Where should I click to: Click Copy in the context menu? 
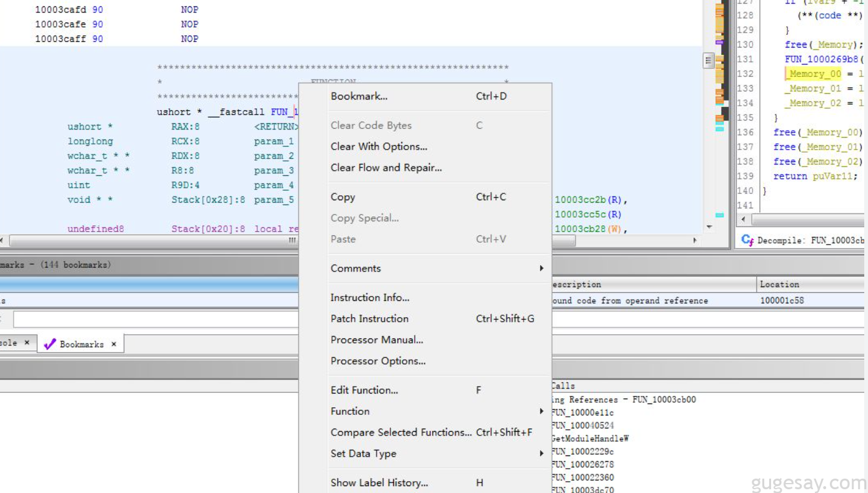coord(343,197)
